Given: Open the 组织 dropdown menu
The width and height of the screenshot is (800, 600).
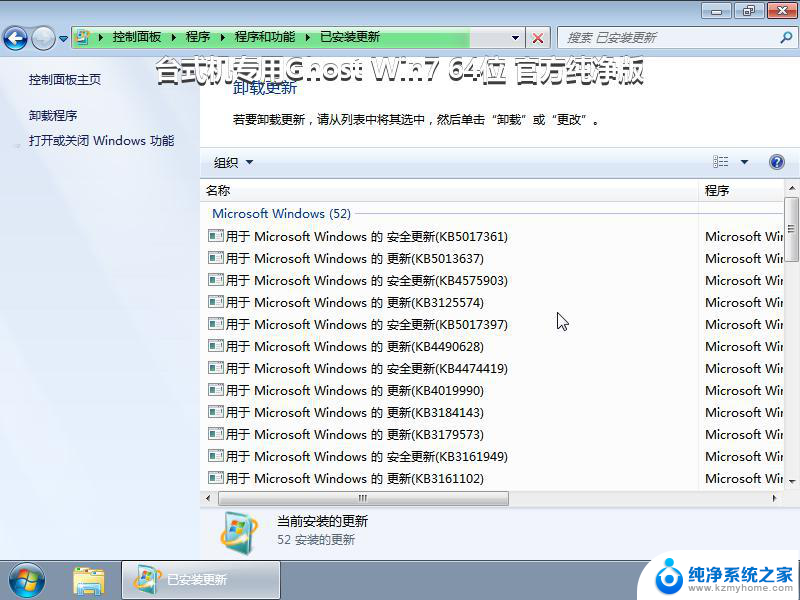Looking at the screenshot, I should pyautogui.click(x=233, y=163).
